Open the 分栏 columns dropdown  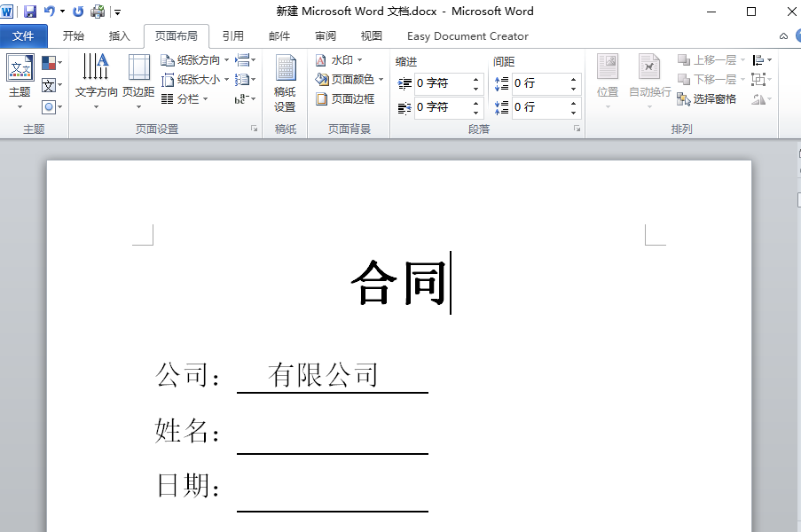(x=185, y=99)
